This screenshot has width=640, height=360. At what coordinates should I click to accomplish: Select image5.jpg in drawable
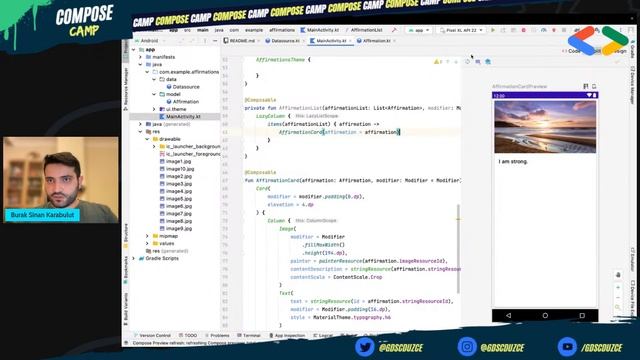click(x=176, y=199)
